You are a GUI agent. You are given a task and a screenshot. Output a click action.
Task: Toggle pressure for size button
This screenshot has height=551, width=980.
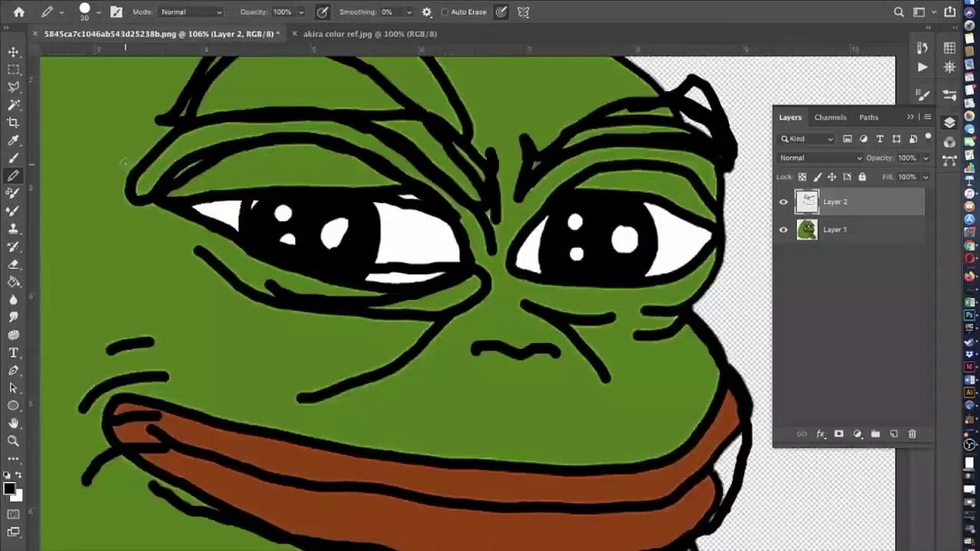pyautogui.click(x=501, y=12)
